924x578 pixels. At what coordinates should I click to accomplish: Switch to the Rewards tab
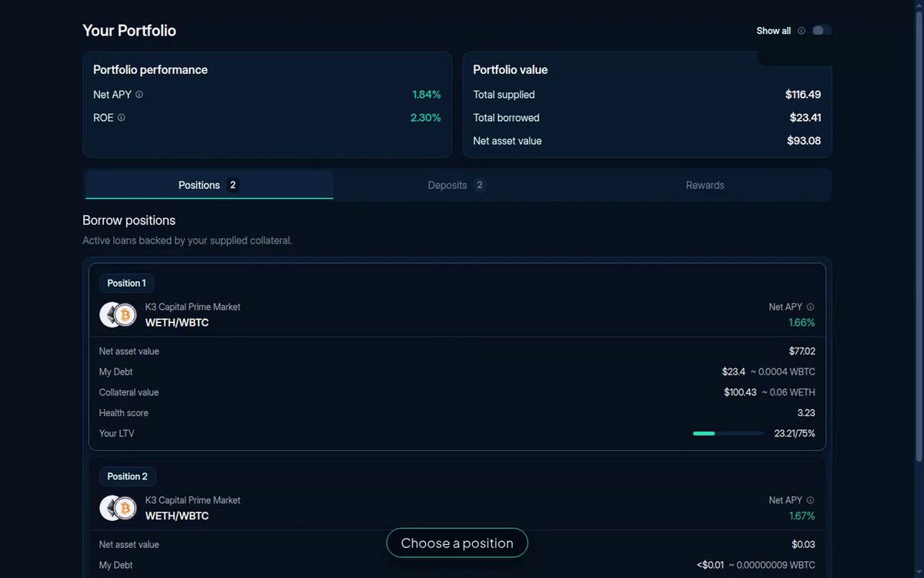pos(705,185)
